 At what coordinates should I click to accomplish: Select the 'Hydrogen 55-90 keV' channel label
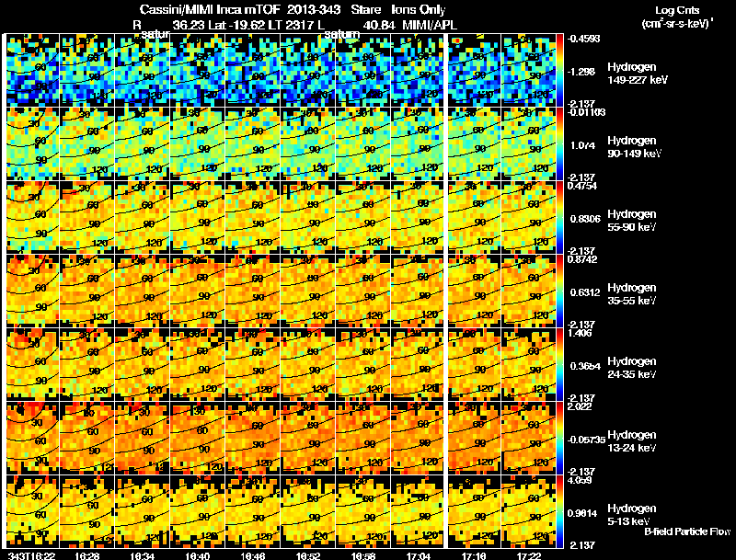click(632, 221)
